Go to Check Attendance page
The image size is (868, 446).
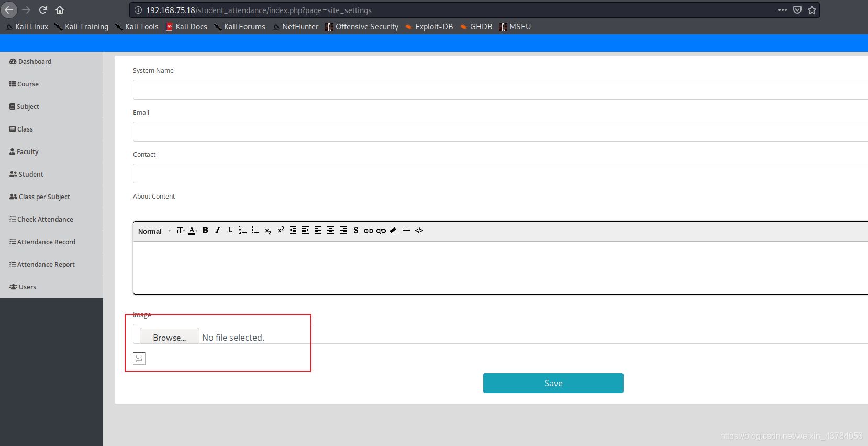[x=41, y=219]
